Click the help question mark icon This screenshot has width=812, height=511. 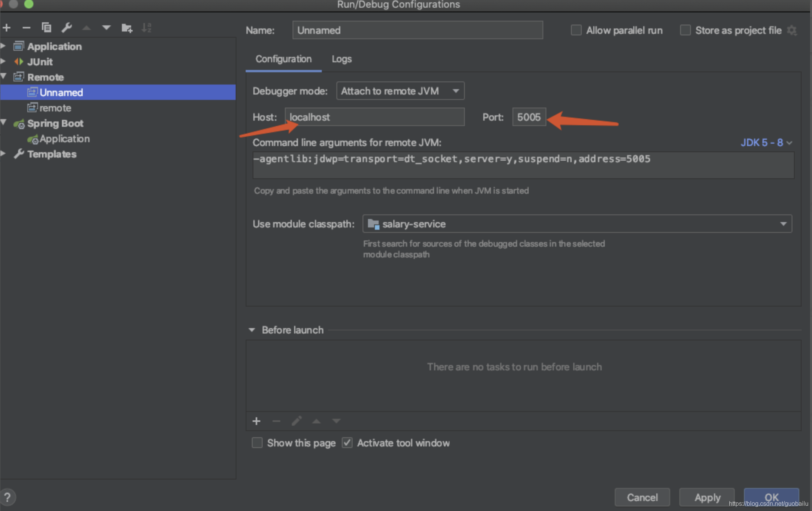tap(7, 497)
